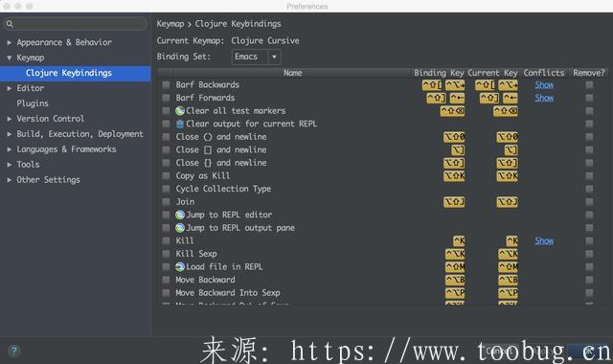This screenshot has height=364, width=613.
Task: Expand the Tools section
Action: click(x=9, y=165)
